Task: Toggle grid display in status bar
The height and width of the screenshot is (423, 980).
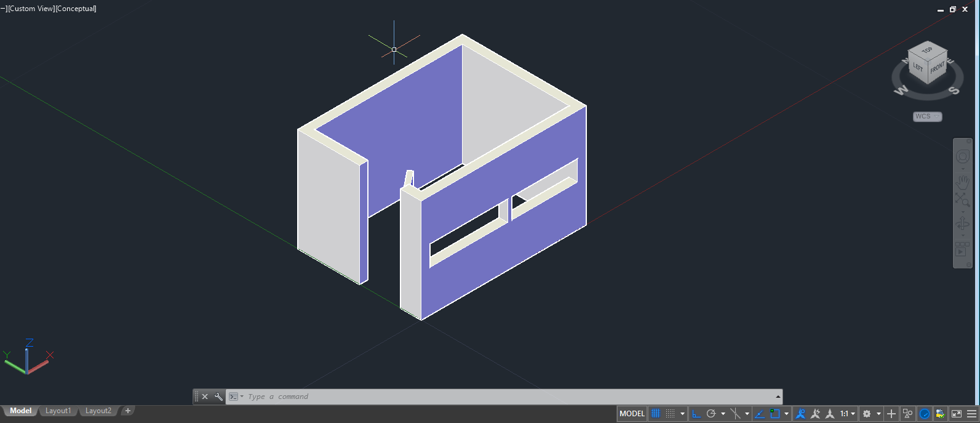Action: [x=656, y=414]
